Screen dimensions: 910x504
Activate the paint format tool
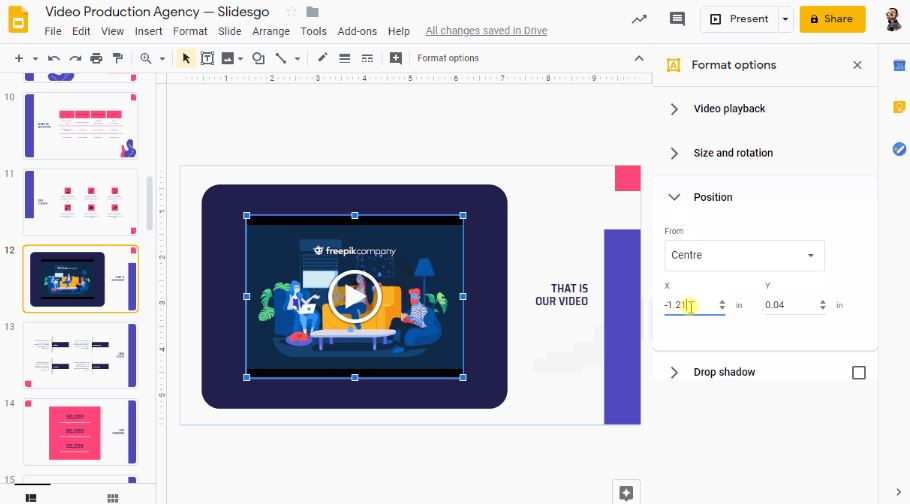(118, 58)
